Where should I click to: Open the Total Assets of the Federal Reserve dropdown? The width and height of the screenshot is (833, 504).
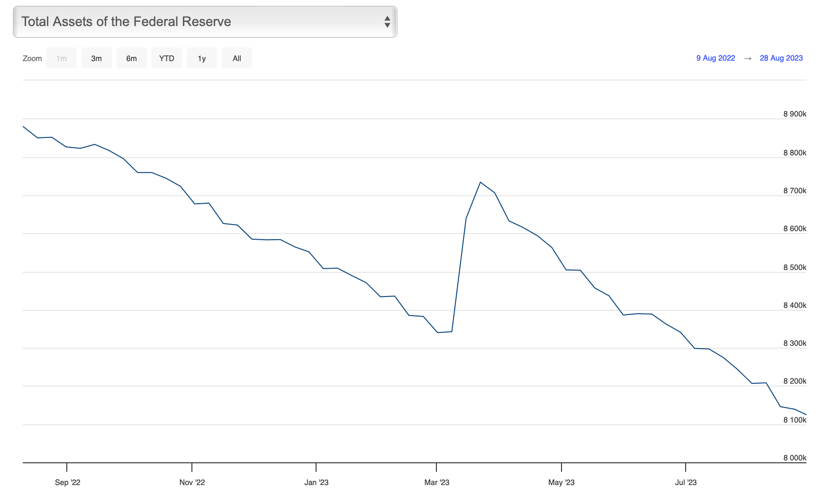[x=205, y=22]
